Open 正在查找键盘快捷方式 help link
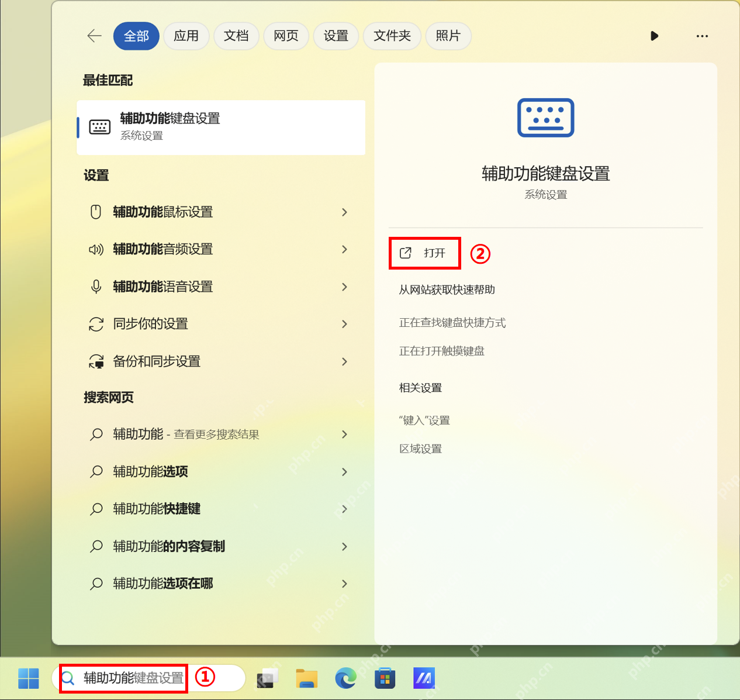This screenshot has width=740, height=700. (452, 323)
